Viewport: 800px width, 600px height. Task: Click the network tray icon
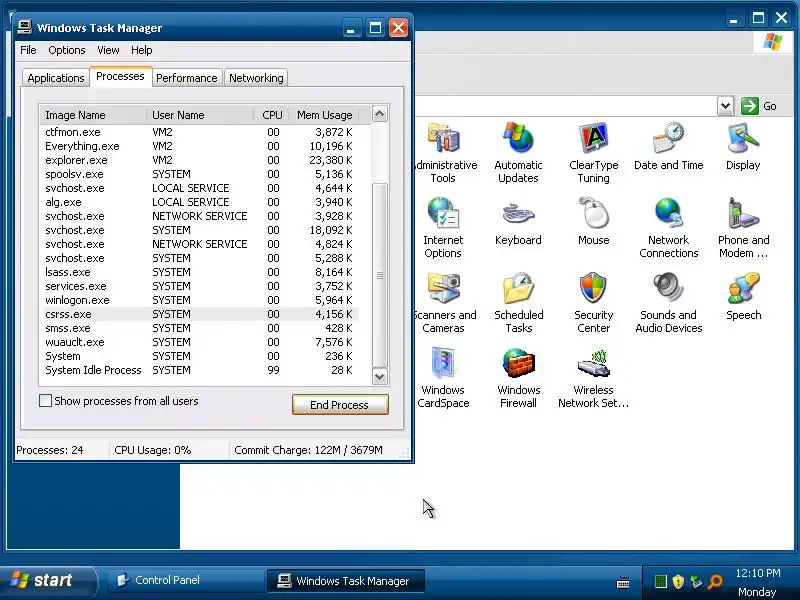696,581
